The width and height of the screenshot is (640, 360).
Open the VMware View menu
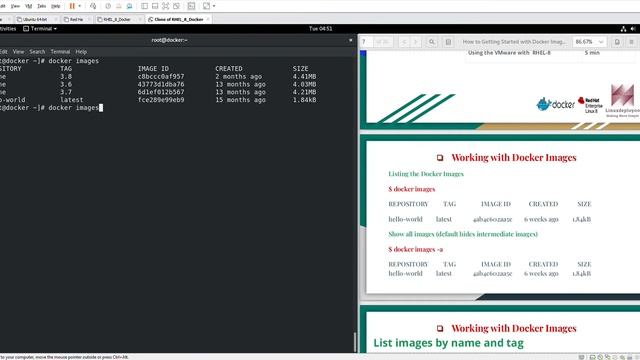(x=15, y=6)
